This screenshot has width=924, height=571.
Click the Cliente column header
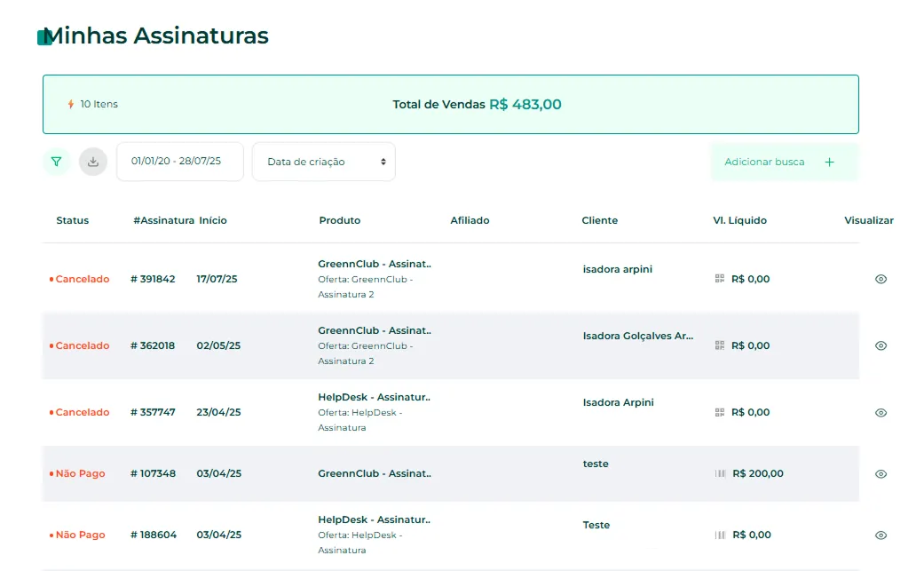click(599, 220)
